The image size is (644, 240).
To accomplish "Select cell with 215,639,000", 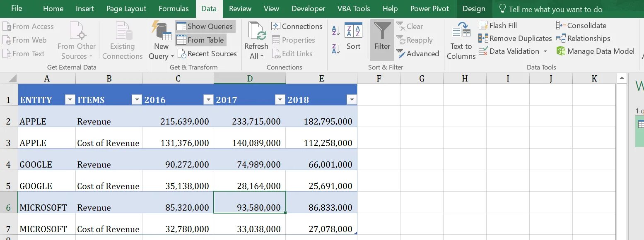I will click(x=178, y=116).
